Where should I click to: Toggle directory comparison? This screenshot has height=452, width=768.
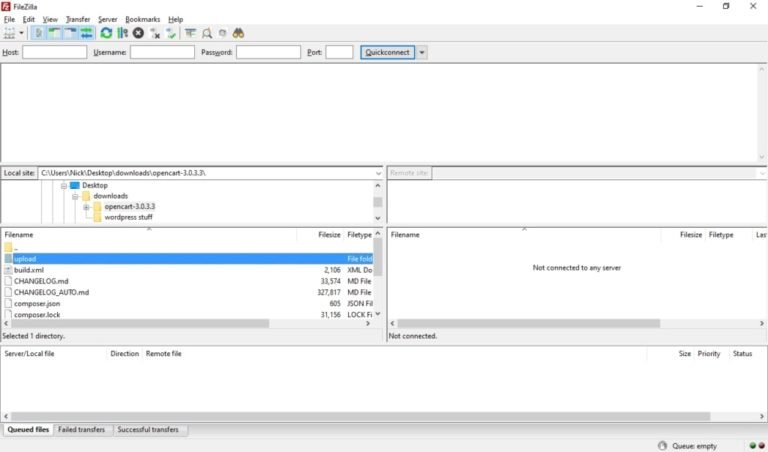(x=207, y=33)
